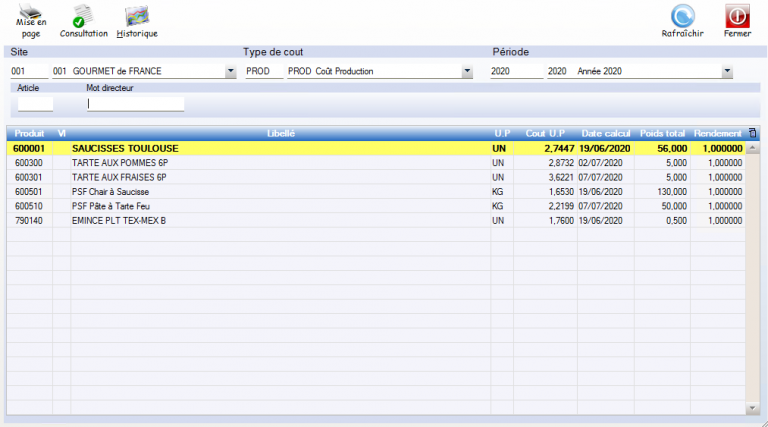Image resolution: width=768 pixels, height=427 pixels.
Task: Click the grid options icon beside Rendement
Action: [752, 133]
